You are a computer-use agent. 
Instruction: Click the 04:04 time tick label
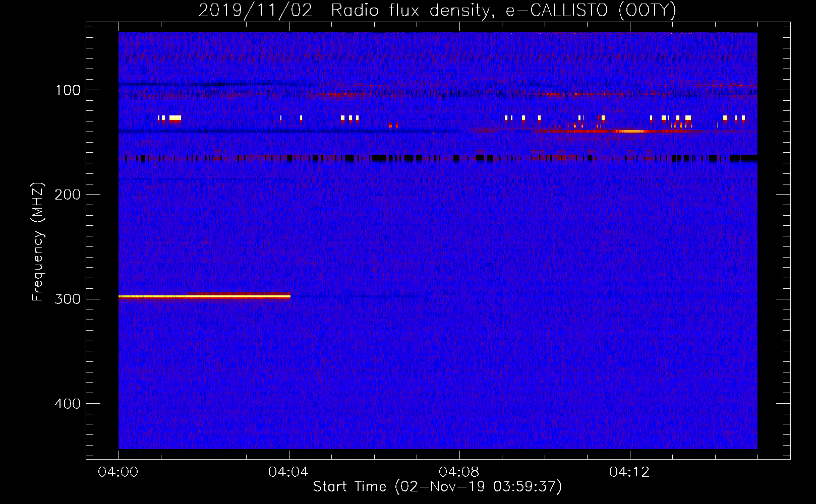(x=288, y=472)
